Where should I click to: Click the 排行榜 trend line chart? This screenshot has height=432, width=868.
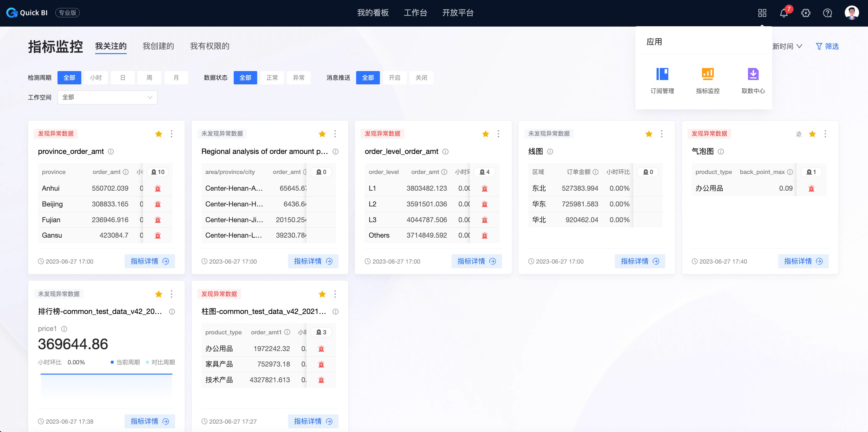(x=106, y=386)
